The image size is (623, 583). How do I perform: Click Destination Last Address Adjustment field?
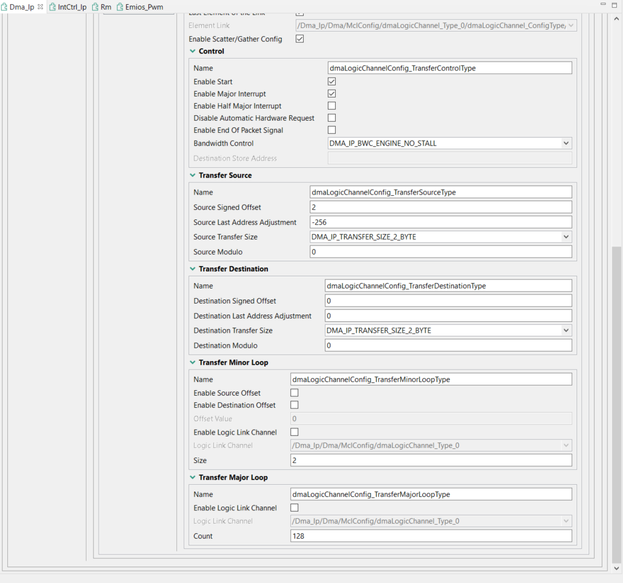pyautogui.click(x=448, y=316)
